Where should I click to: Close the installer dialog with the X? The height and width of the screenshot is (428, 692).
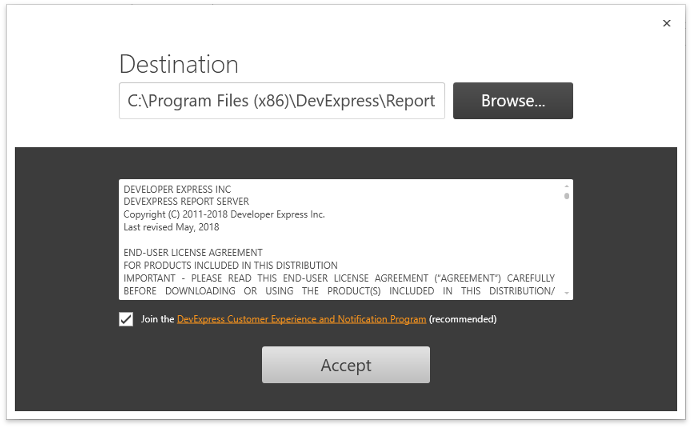[666, 23]
